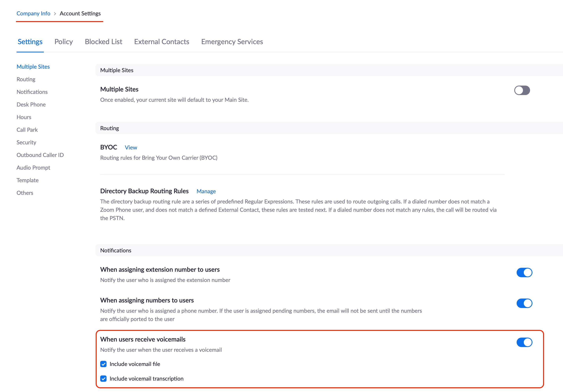Open the Policy tab
The height and width of the screenshot is (392, 563).
pos(64,42)
